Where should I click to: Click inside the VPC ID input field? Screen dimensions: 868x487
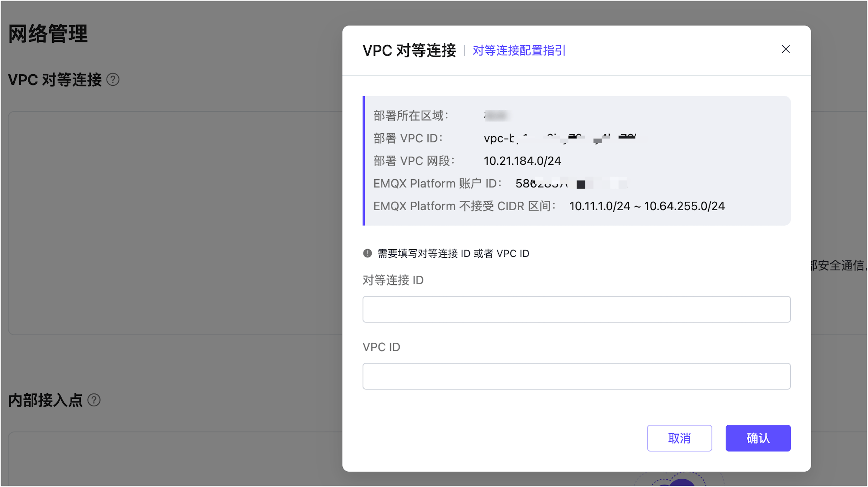[576, 376]
